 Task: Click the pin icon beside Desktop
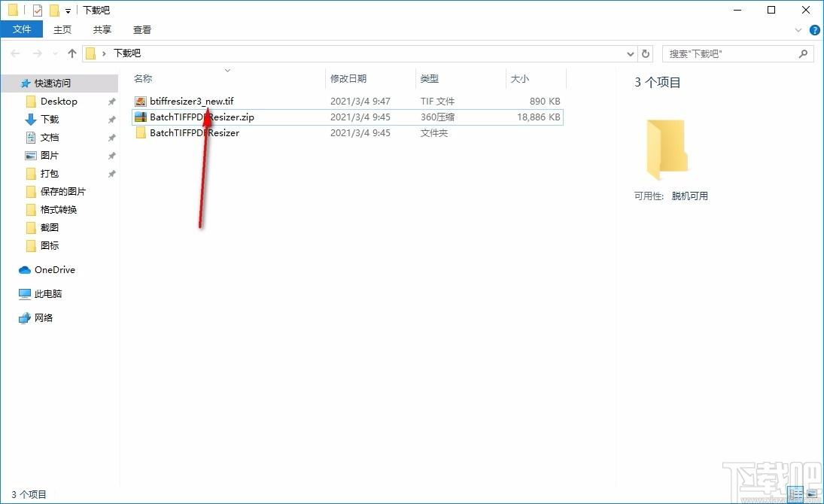(x=111, y=102)
